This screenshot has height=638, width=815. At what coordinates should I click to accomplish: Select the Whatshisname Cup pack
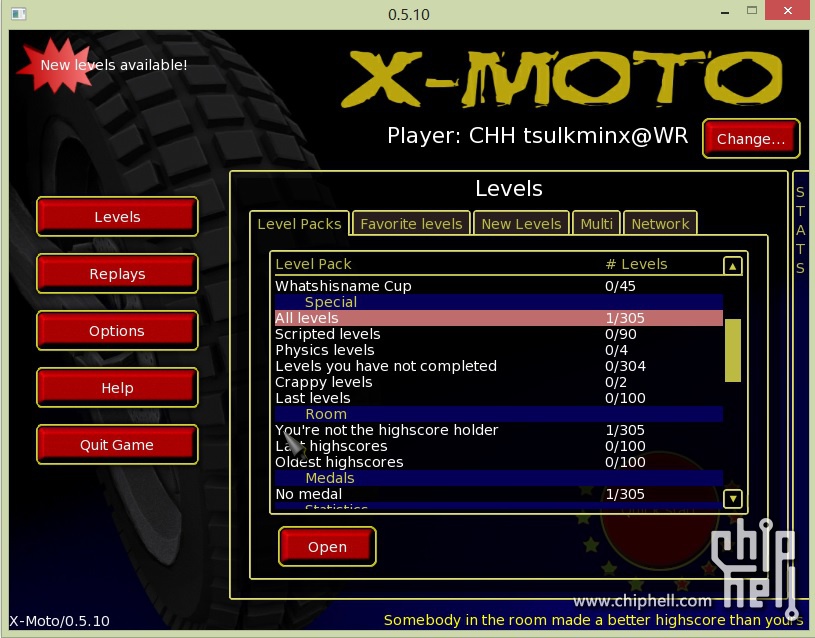click(x=499, y=286)
